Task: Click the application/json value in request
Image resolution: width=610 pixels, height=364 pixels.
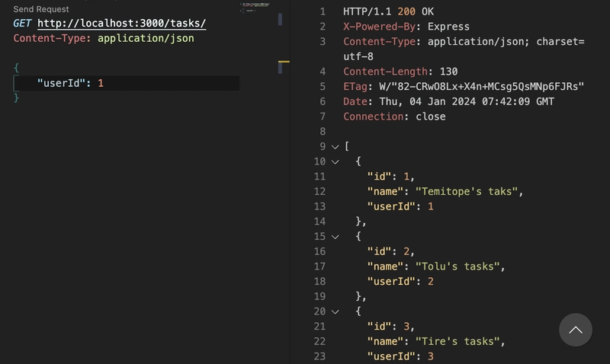Action: click(146, 39)
